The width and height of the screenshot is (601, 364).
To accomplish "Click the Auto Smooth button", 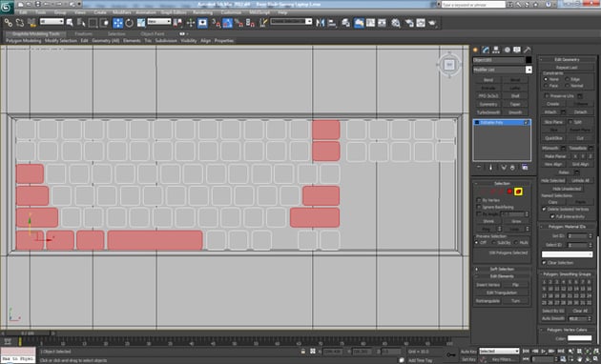I will pos(553,318).
